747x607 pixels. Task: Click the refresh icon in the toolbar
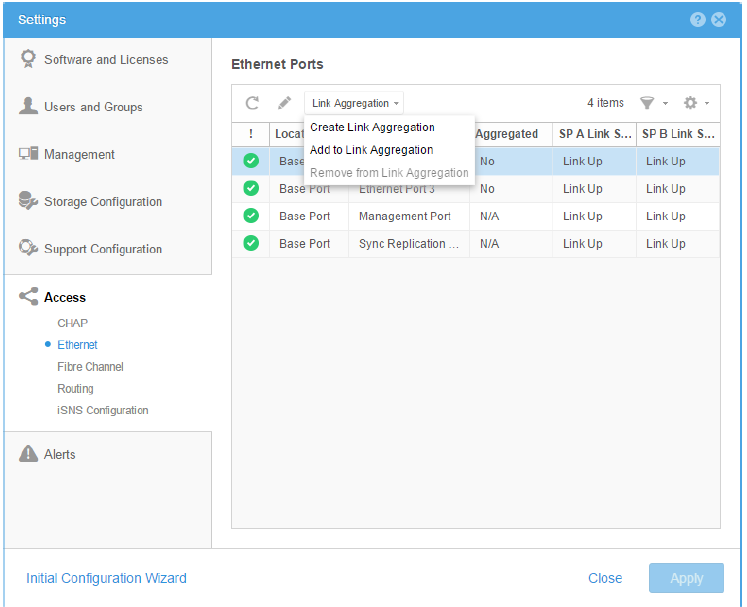point(253,103)
